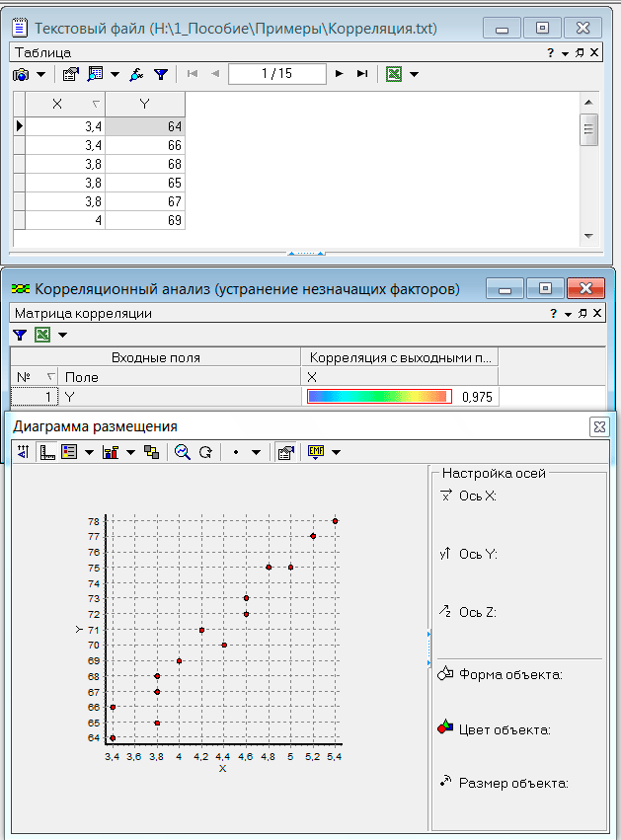
Task: Click the record counter field showing 1 / 15
Action: [277, 74]
